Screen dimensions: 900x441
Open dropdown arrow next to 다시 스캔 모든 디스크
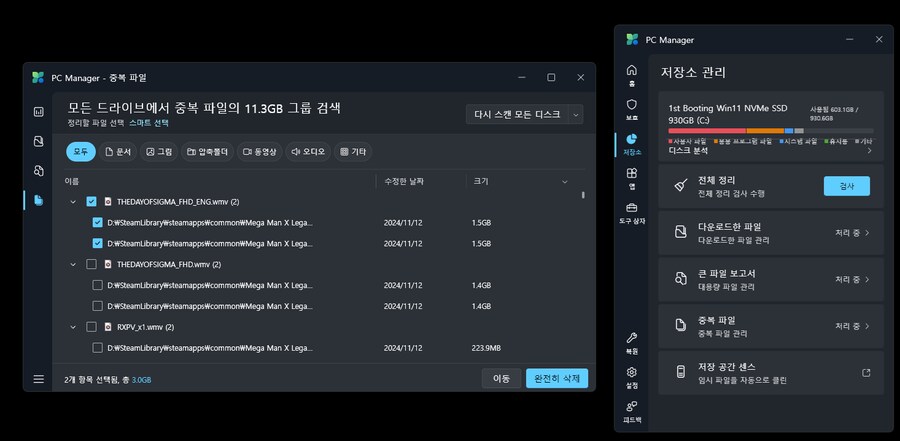[576, 114]
